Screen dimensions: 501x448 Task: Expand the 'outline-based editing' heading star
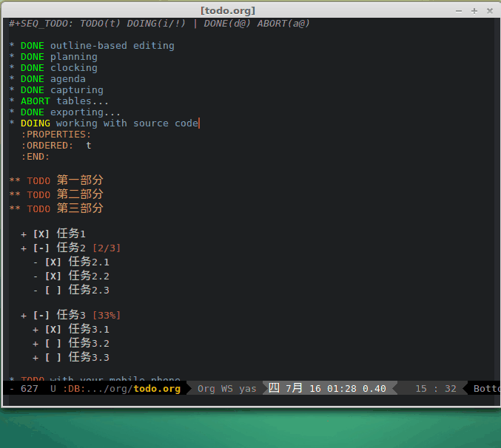coord(12,45)
